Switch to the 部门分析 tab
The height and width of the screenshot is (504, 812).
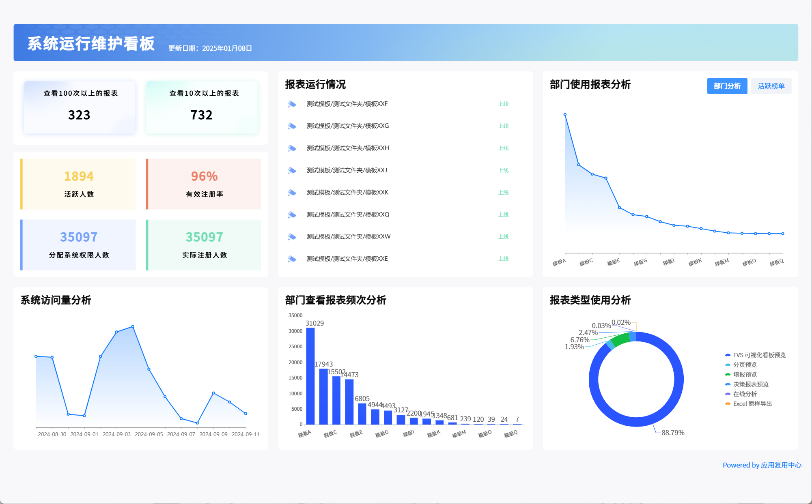(x=727, y=86)
